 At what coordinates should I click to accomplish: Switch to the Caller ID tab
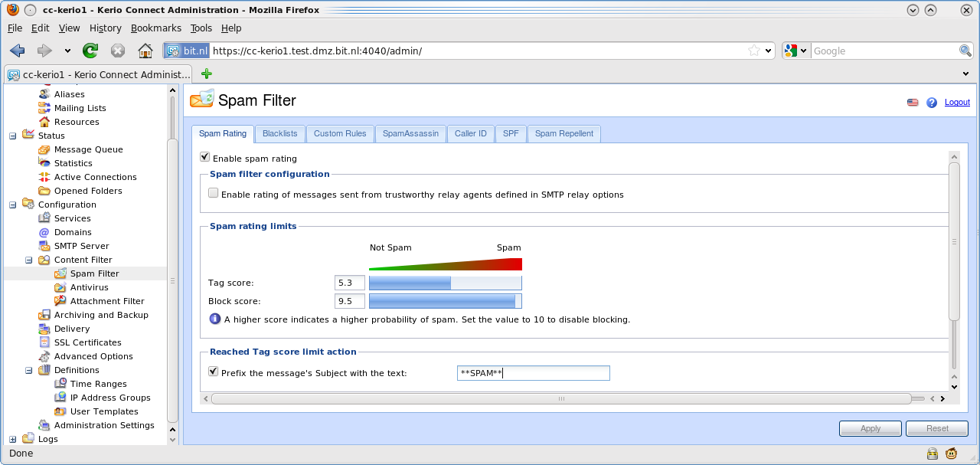(x=470, y=133)
